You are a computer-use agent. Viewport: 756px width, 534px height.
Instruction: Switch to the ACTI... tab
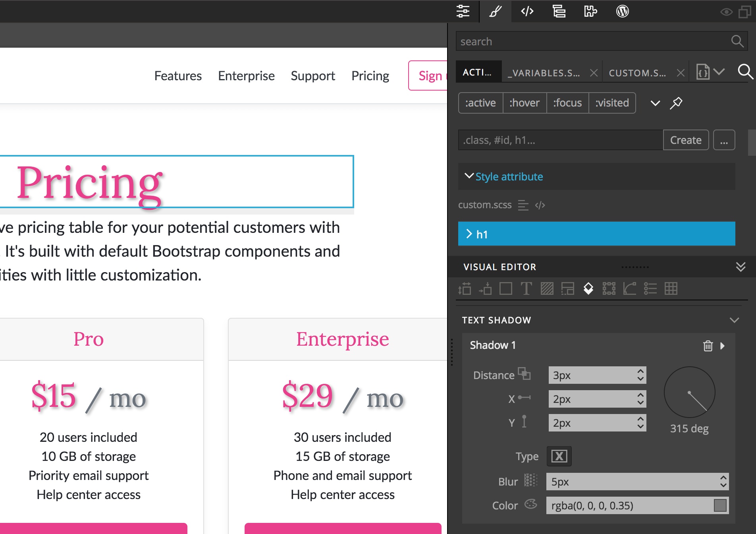point(478,72)
